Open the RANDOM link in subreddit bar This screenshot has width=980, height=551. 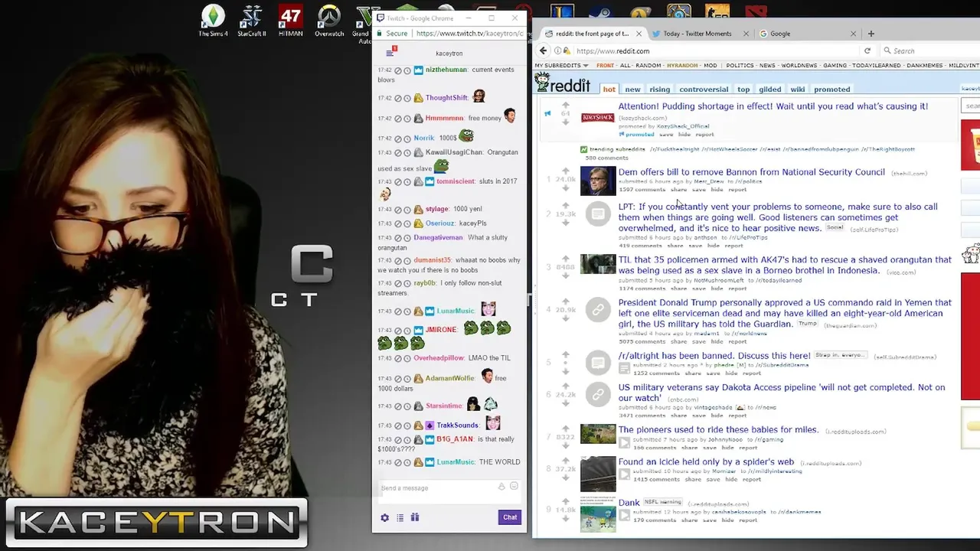648,66
